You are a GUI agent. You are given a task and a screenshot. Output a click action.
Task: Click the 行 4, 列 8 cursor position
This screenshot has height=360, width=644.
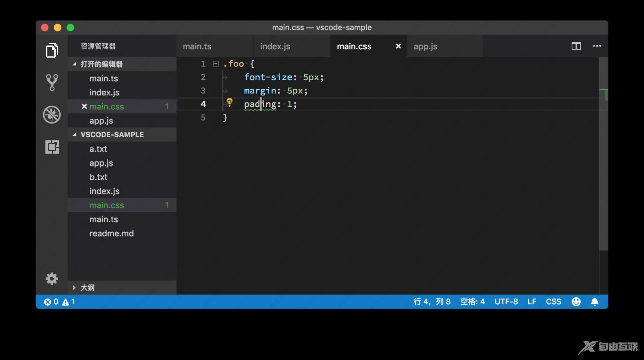click(432, 302)
